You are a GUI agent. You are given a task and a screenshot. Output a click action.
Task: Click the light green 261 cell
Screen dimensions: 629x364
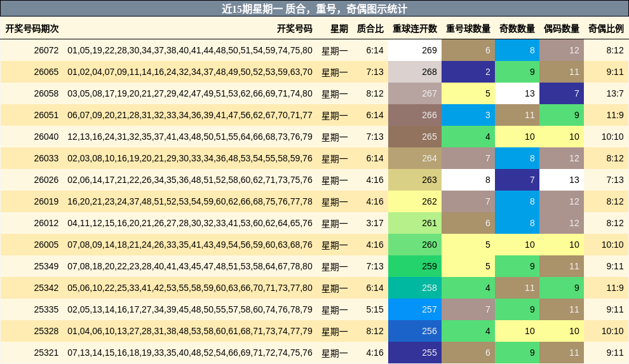click(415, 223)
